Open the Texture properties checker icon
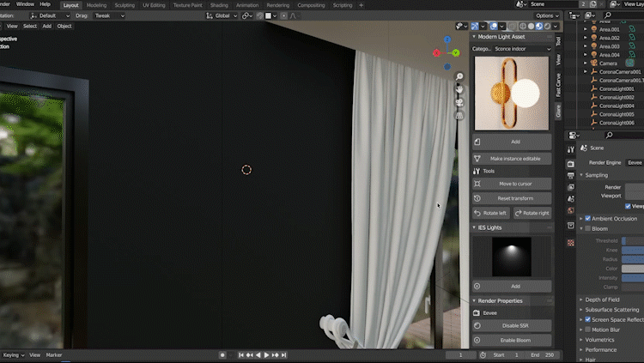The height and width of the screenshot is (363, 644). pyautogui.click(x=571, y=243)
